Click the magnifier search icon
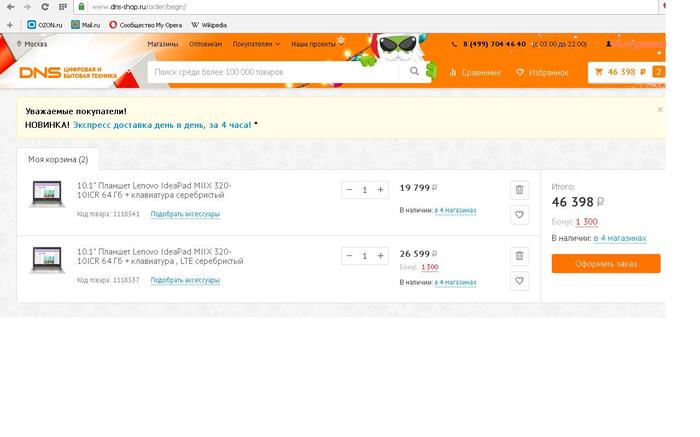 414,71
